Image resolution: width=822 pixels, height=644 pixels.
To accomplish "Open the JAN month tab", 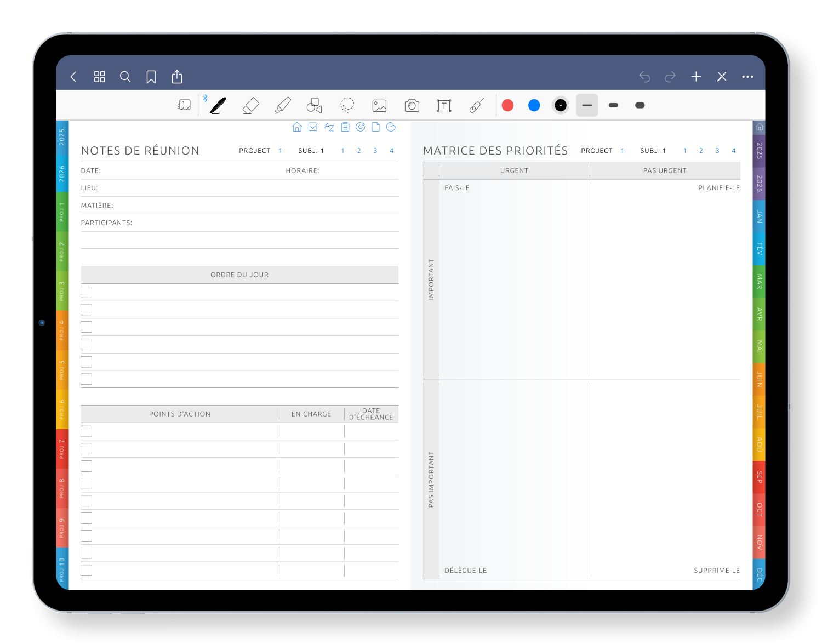I will pos(759,216).
